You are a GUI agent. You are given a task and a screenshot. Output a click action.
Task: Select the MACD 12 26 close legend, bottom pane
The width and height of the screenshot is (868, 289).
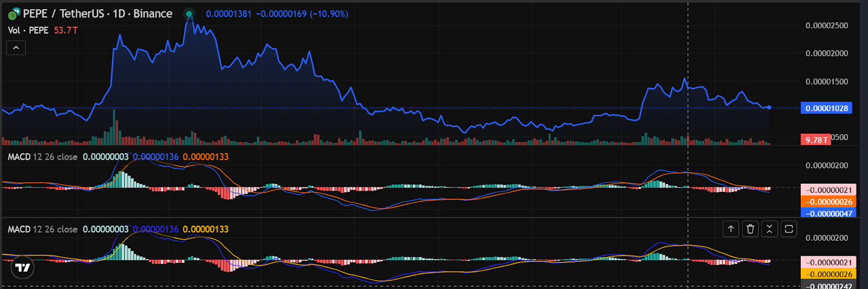point(42,229)
